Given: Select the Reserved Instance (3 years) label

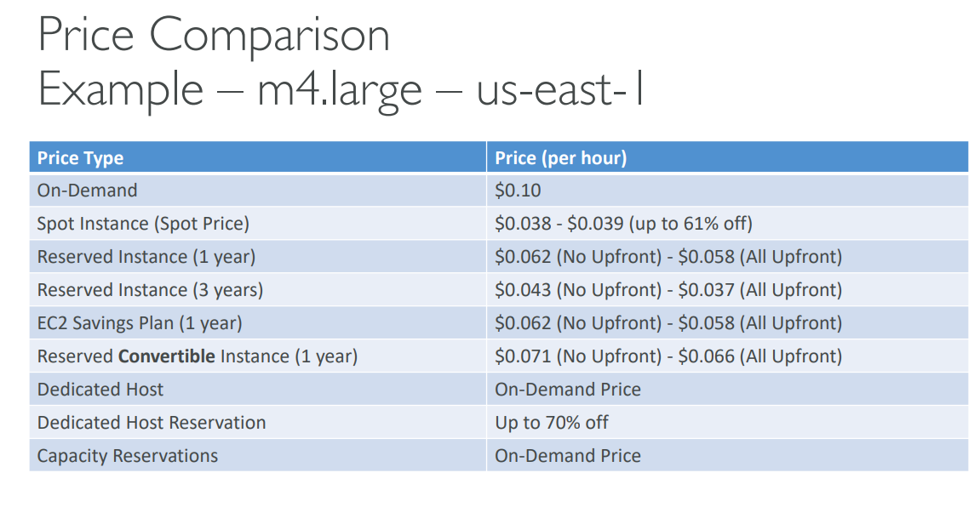Looking at the screenshot, I should point(150,290).
